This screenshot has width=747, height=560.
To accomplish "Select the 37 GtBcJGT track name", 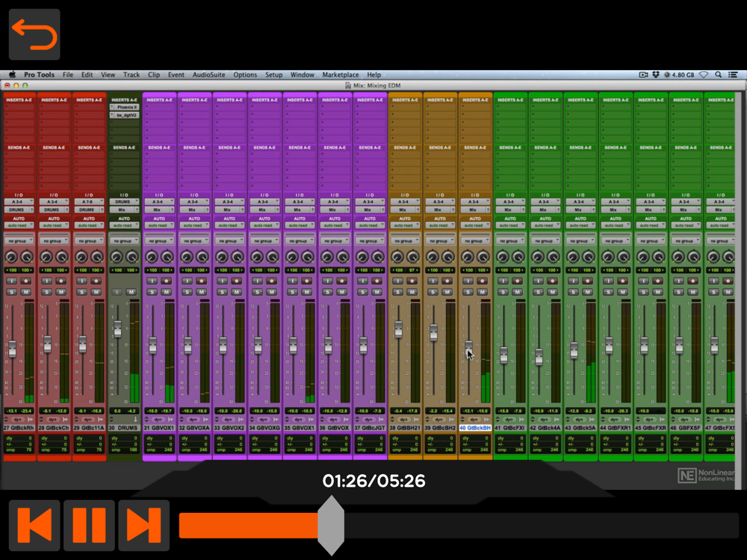I will click(x=370, y=428).
